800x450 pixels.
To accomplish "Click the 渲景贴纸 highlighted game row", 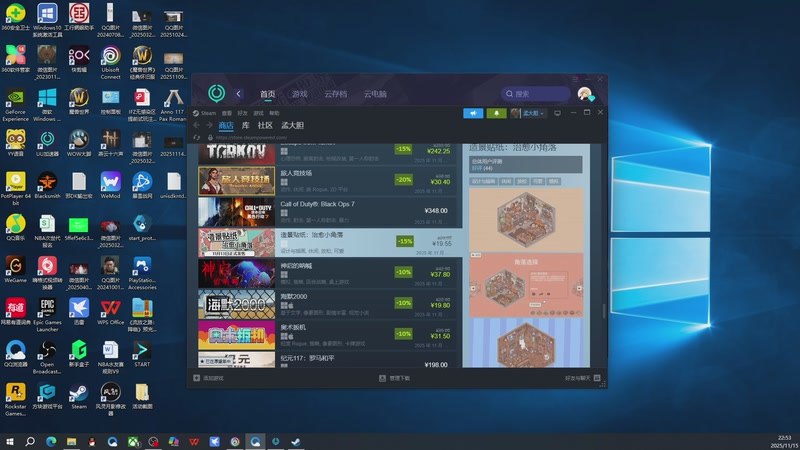I will (x=330, y=242).
